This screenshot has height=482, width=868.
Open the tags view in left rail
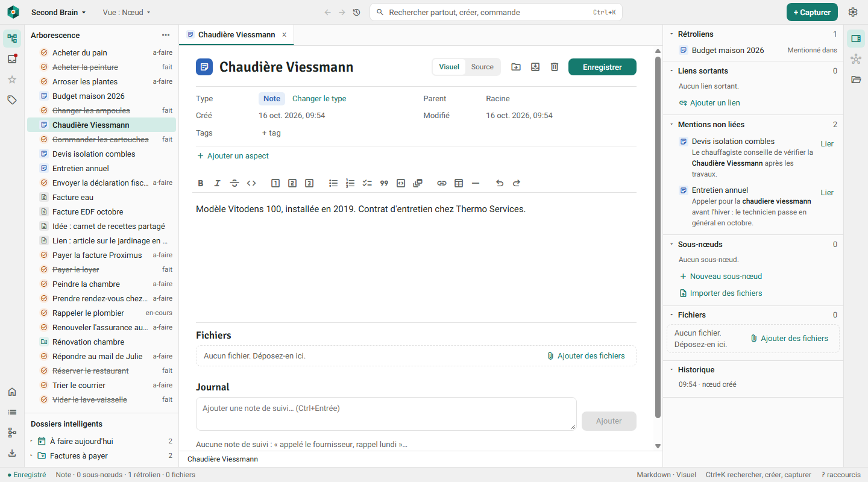click(x=12, y=100)
